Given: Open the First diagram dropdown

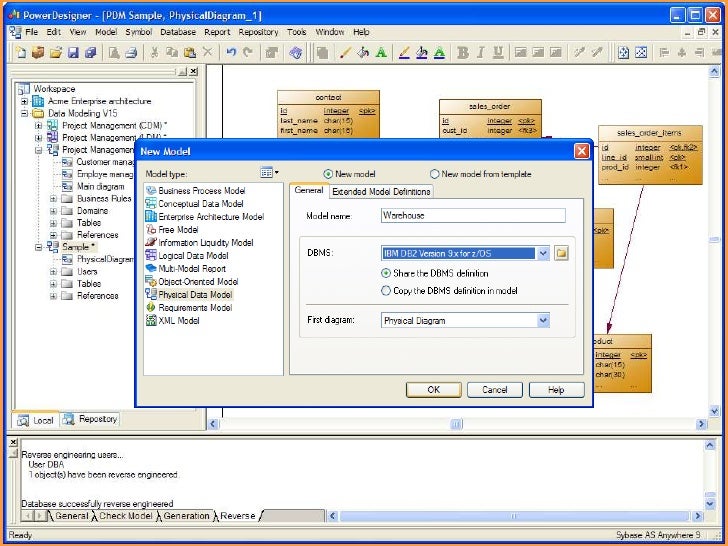Looking at the screenshot, I should tap(543, 320).
